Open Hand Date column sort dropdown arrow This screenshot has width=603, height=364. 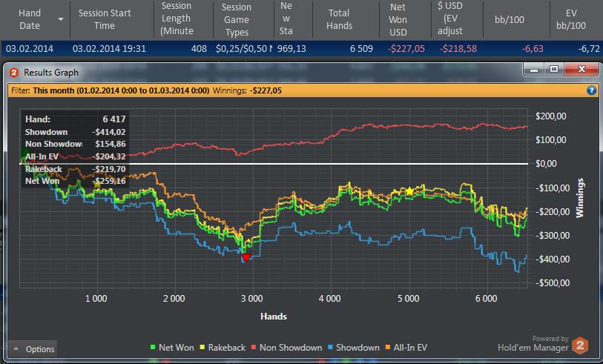coord(61,19)
